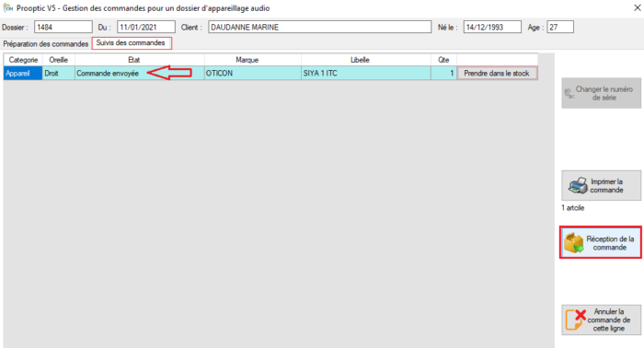Click the Imprimer la commande button text
The width and height of the screenshot is (644, 348).
tap(606, 186)
